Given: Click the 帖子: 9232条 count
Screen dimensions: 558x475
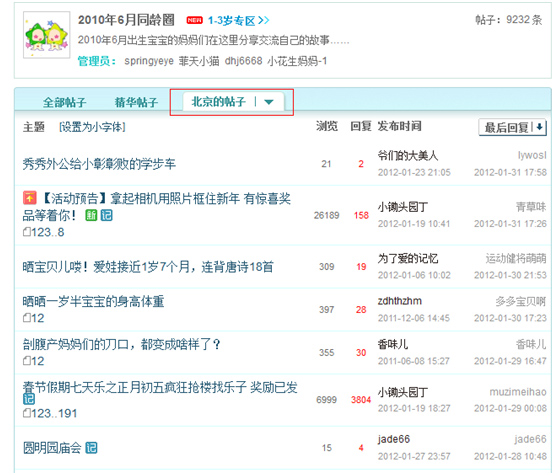Looking at the screenshot, I should click(x=509, y=20).
